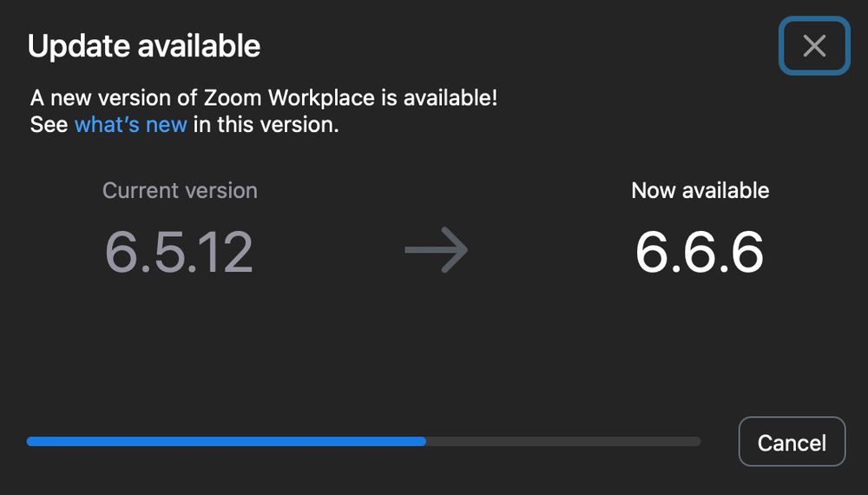This screenshot has height=495, width=868.
Task: Open the "what's new" link
Action: [130, 124]
